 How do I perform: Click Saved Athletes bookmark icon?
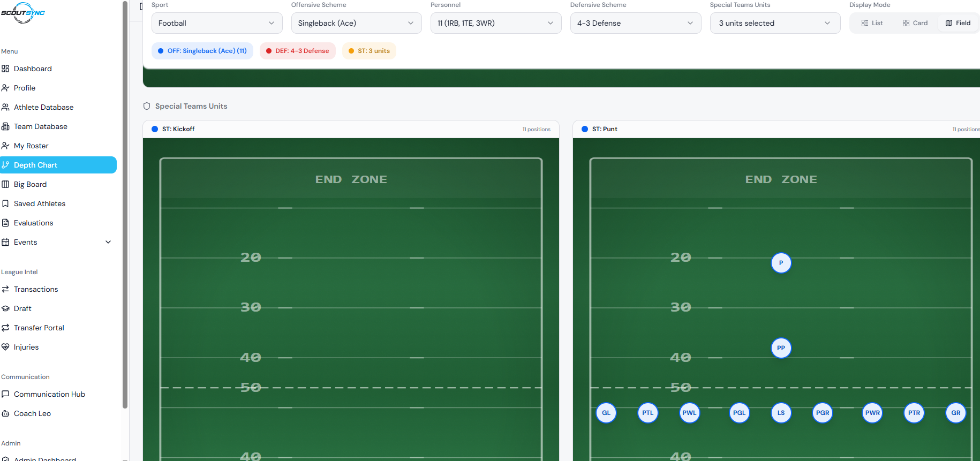tap(5, 203)
